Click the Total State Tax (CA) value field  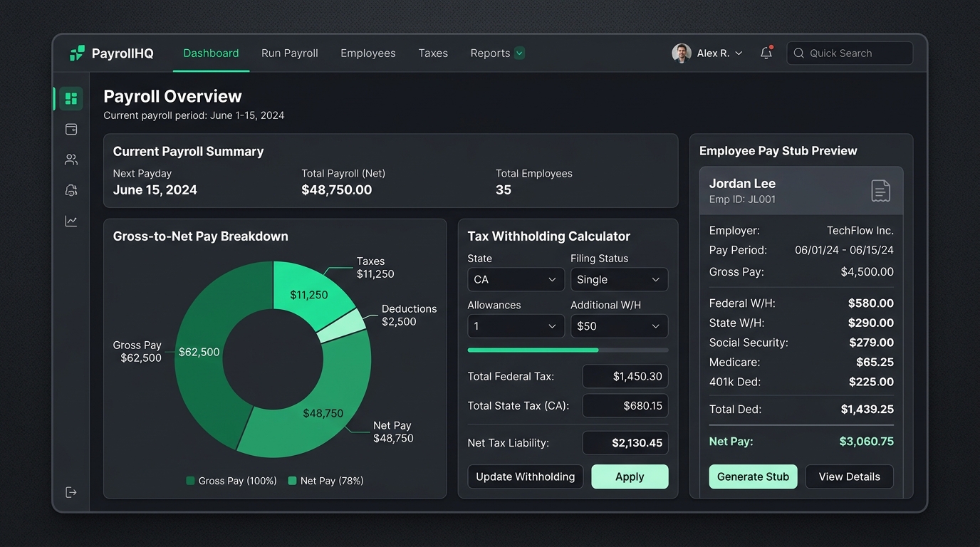click(x=625, y=406)
